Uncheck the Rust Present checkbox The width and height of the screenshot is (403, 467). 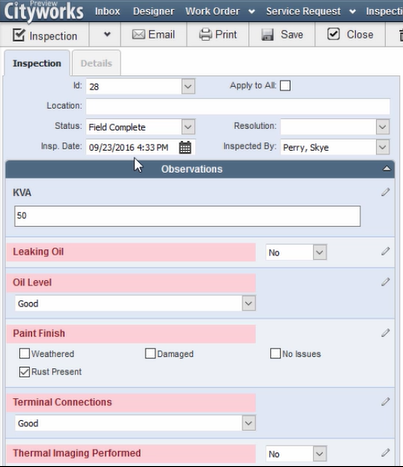(24, 372)
